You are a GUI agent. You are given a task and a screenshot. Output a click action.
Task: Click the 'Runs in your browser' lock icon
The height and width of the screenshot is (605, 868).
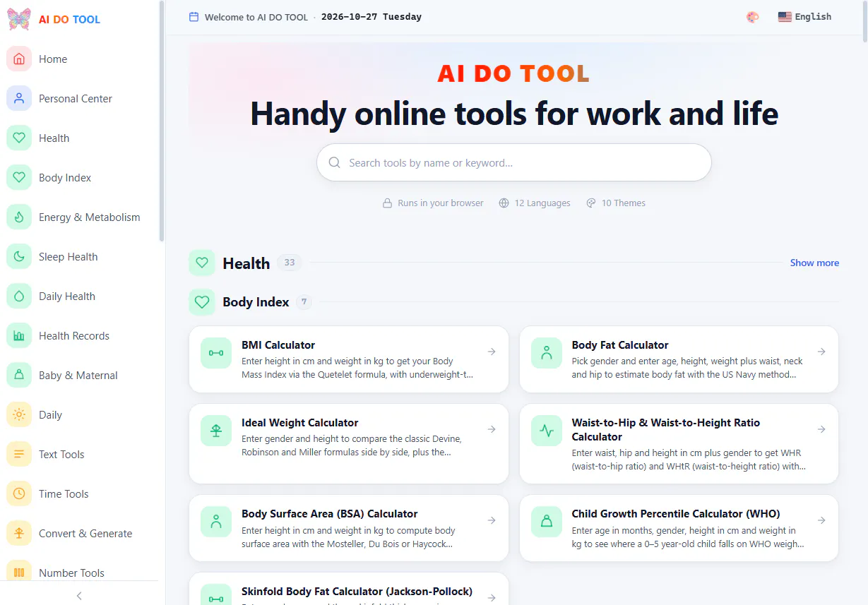coord(387,203)
